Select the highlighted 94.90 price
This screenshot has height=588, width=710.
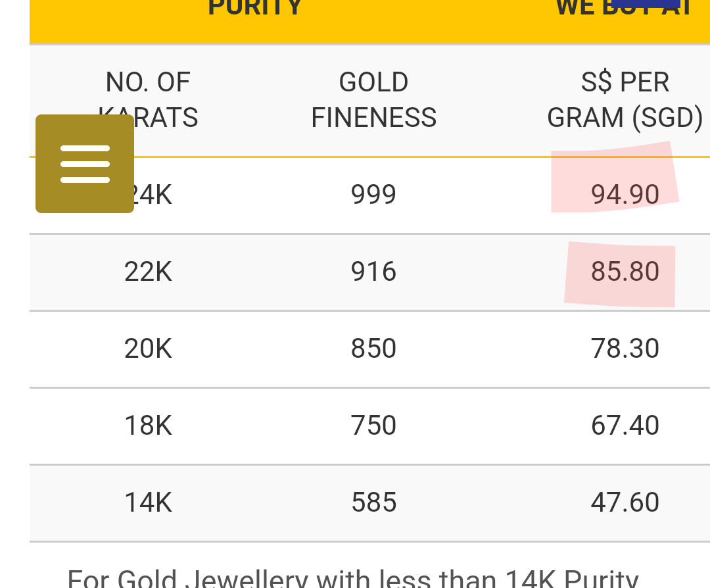tap(625, 195)
